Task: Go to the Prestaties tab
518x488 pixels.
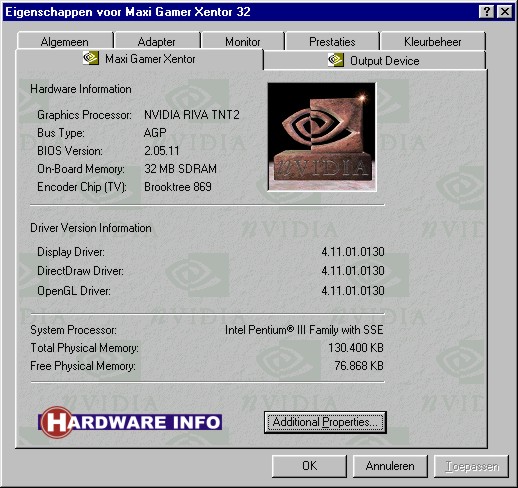Action: [332, 42]
